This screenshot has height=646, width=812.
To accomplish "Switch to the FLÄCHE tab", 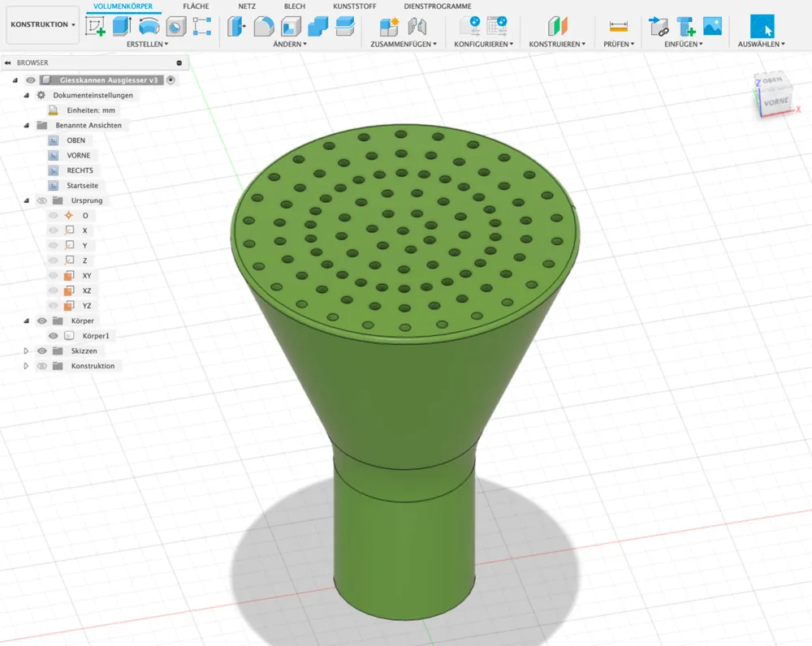I will pyautogui.click(x=196, y=6).
